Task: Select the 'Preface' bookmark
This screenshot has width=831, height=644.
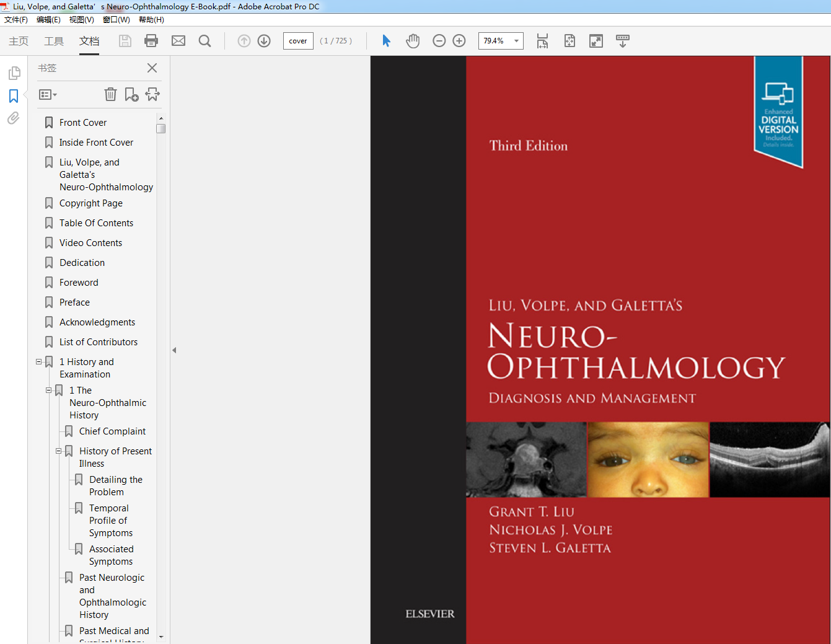Action: point(74,302)
